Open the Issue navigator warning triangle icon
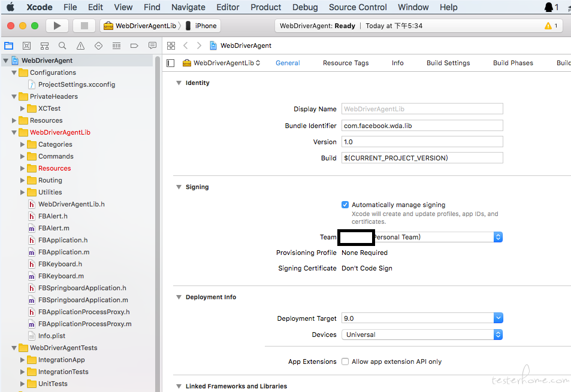The height and width of the screenshot is (392, 571). point(80,46)
